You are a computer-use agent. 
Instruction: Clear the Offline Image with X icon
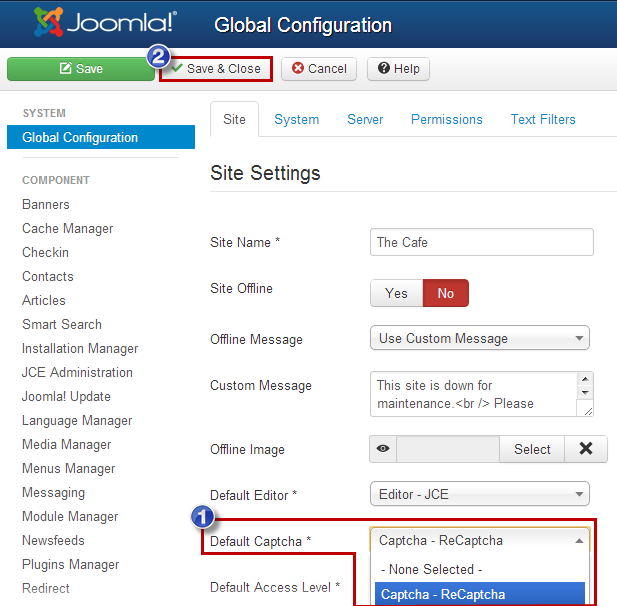(585, 449)
